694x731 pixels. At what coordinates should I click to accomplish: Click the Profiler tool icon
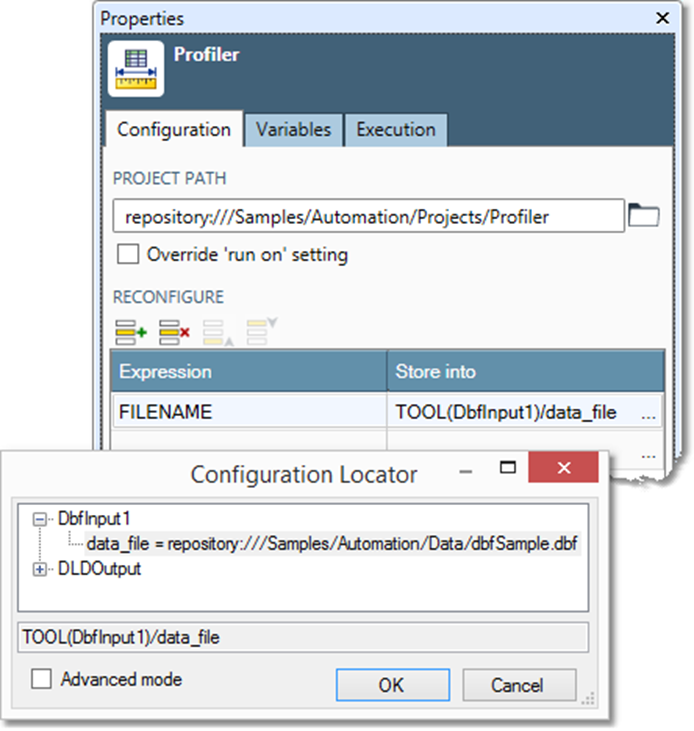point(136,68)
